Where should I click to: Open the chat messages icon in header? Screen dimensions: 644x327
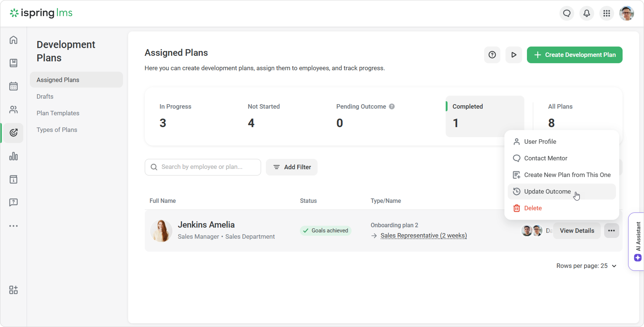[567, 13]
